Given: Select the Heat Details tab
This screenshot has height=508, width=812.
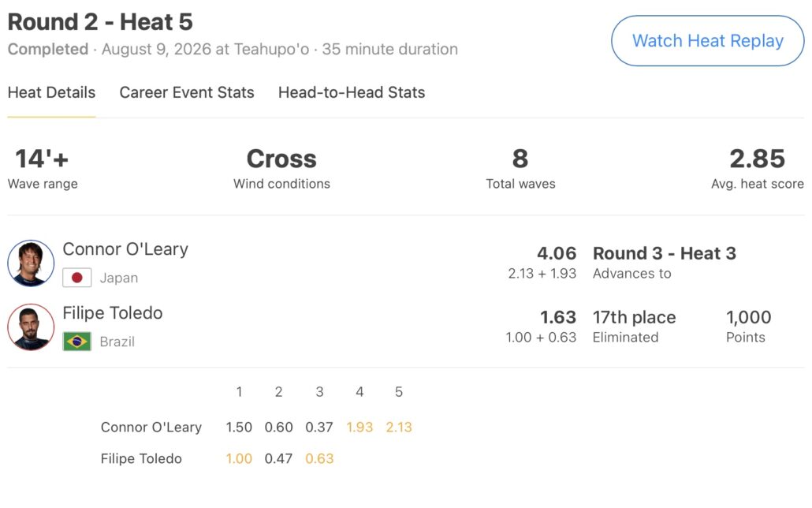Looking at the screenshot, I should tap(51, 92).
